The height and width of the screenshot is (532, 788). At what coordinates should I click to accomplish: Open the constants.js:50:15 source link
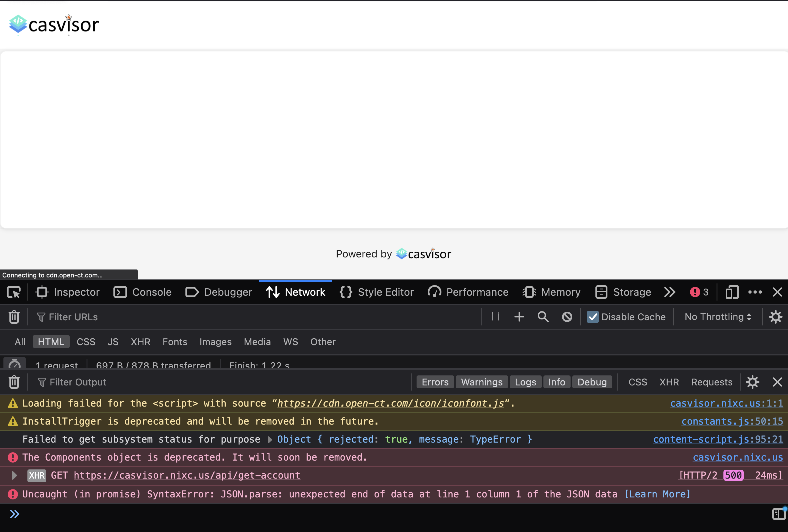coord(732,421)
